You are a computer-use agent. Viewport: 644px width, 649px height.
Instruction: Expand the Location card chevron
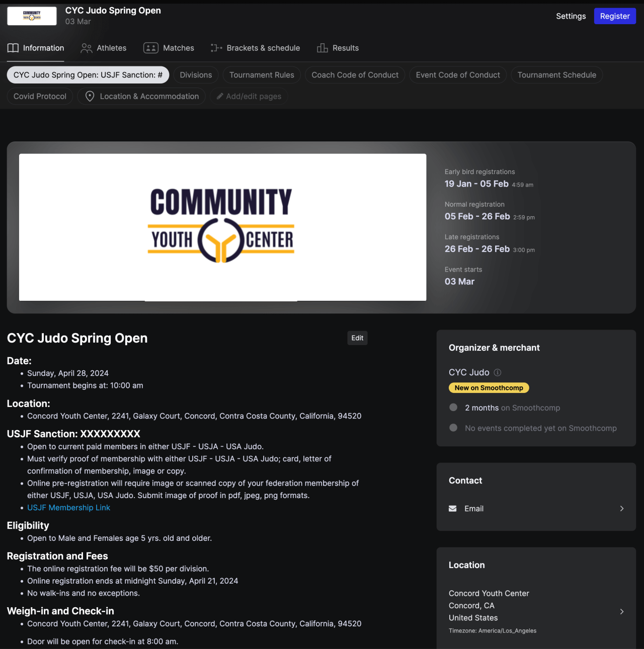(x=622, y=612)
